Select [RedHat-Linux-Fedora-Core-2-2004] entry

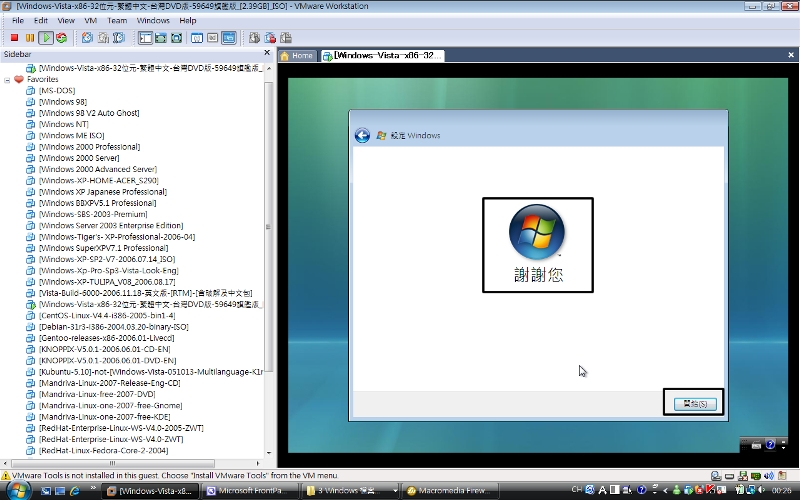[x=104, y=450]
